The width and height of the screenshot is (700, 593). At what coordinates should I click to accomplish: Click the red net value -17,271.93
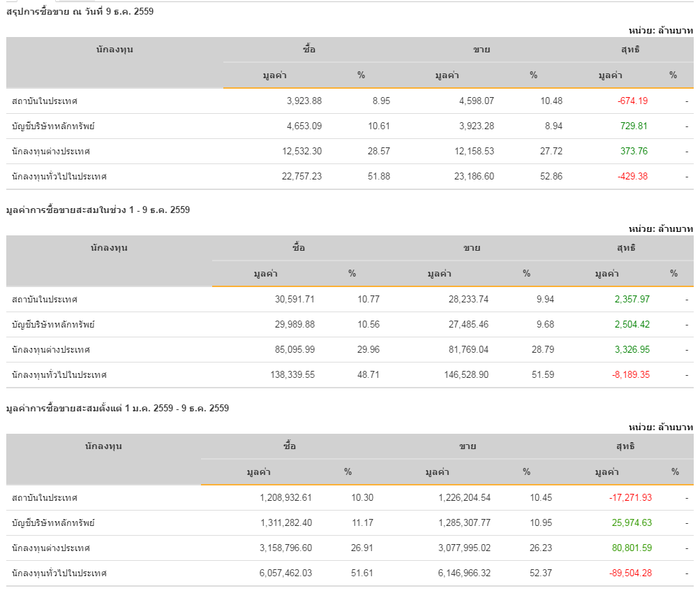(630, 497)
